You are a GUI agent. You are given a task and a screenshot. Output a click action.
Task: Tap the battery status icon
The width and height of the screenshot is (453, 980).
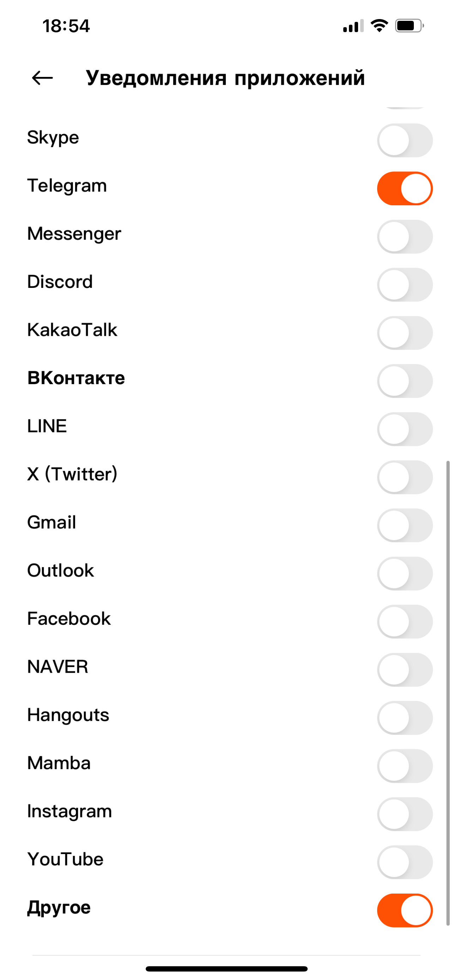tap(409, 26)
